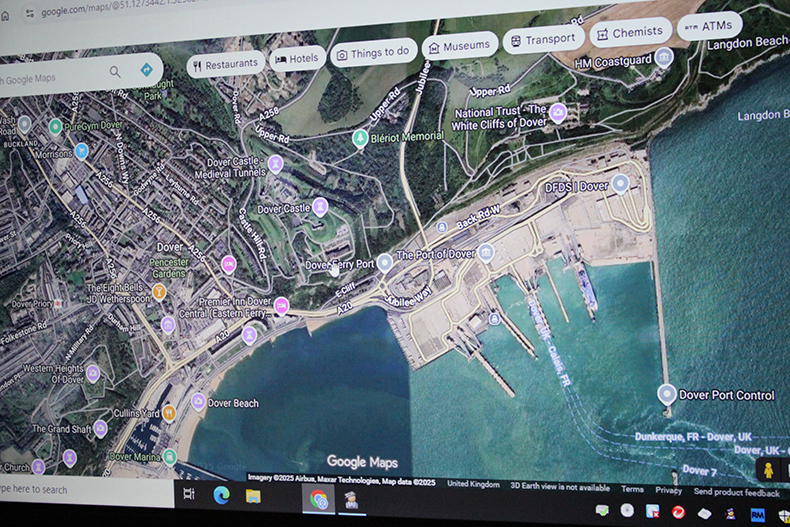Select the HM Coastguard map marker
Screen dimensions: 790x527
click(x=663, y=57)
